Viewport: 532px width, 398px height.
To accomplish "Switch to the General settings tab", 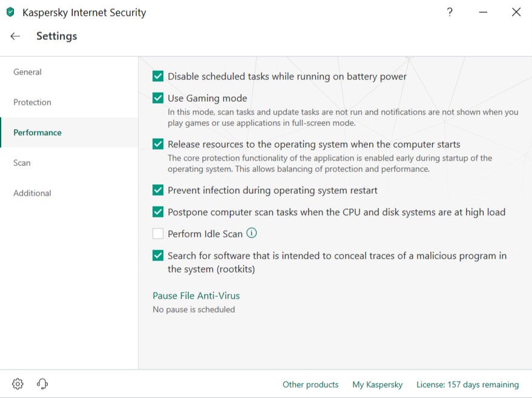I will 28,72.
